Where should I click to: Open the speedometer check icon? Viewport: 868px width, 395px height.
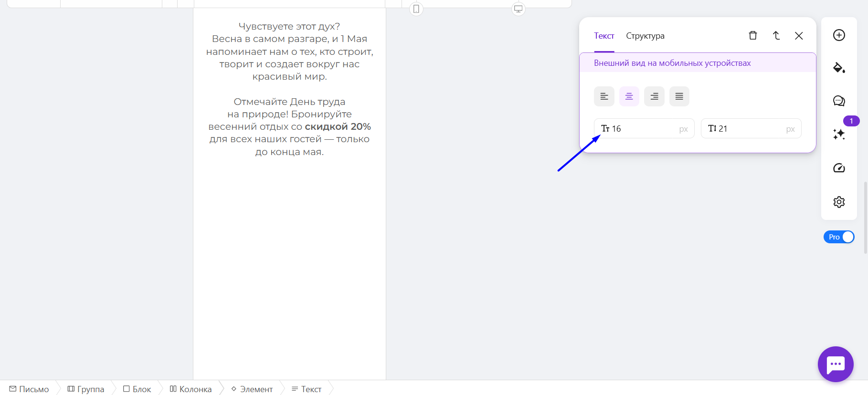tap(839, 168)
